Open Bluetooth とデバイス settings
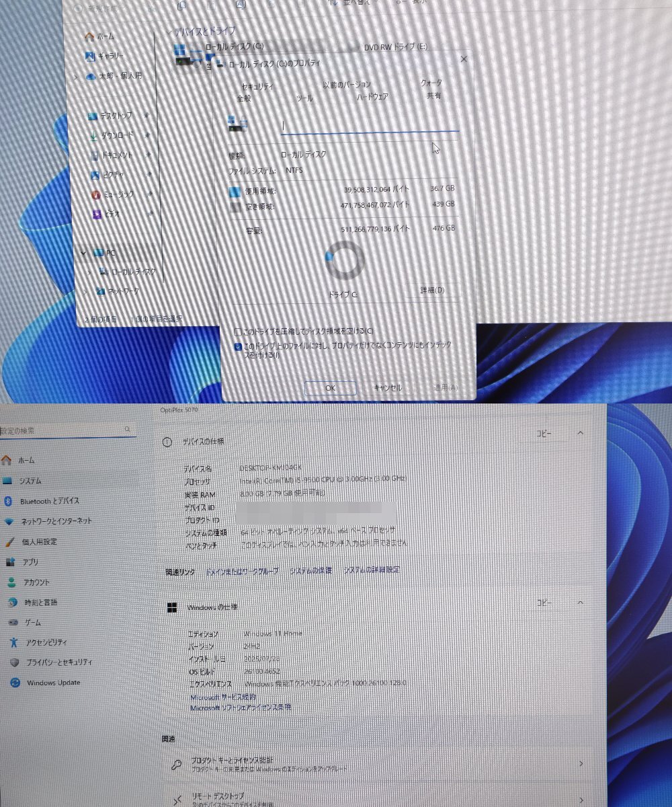This screenshot has width=672, height=807. pos(42,501)
